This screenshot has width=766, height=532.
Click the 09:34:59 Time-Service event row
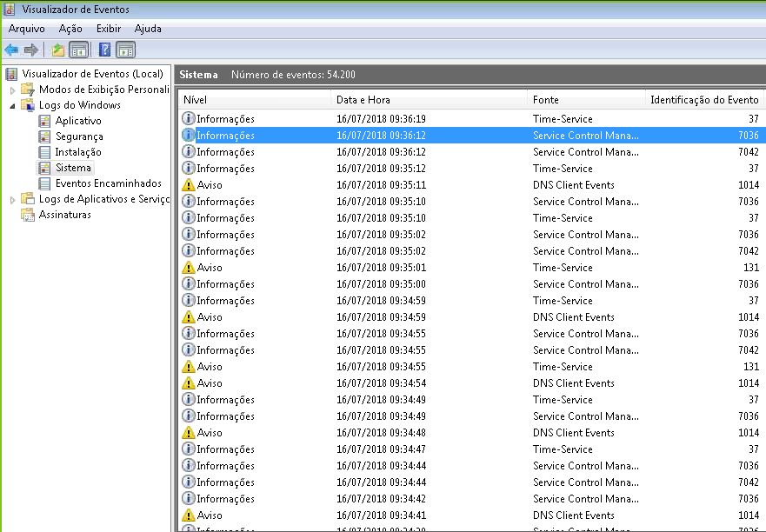(471, 301)
